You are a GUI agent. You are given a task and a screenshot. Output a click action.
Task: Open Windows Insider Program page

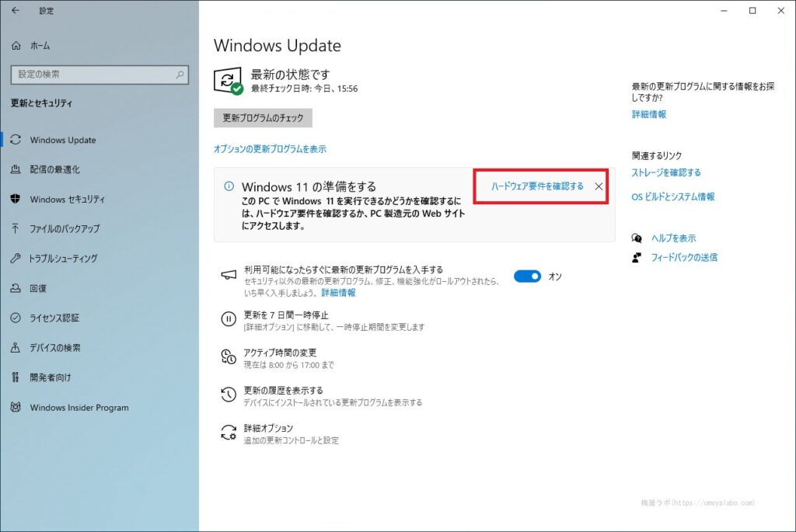tap(79, 407)
